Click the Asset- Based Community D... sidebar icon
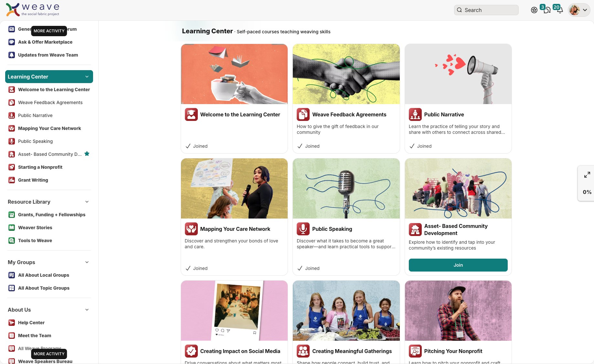The width and height of the screenshot is (594, 364). point(12,154)
